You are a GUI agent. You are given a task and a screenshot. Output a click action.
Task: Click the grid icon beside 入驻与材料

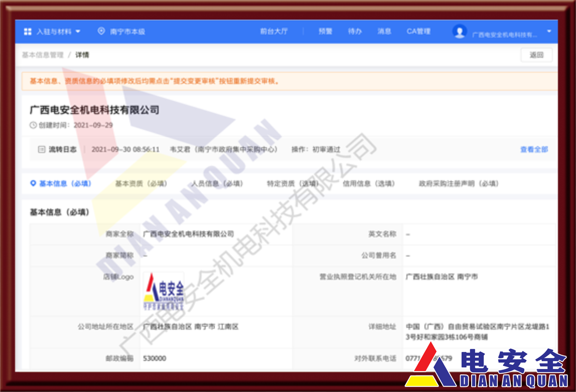(28, 32)
